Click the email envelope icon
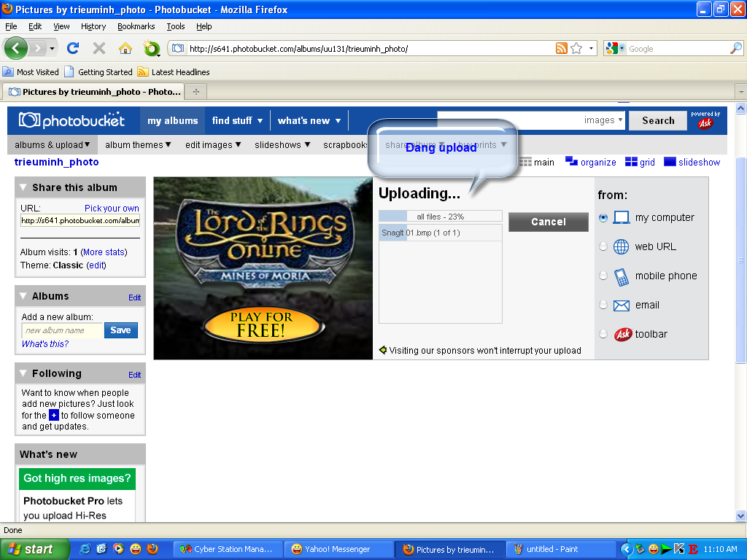This screenshot has height=560, width=747. pos(622,306)
